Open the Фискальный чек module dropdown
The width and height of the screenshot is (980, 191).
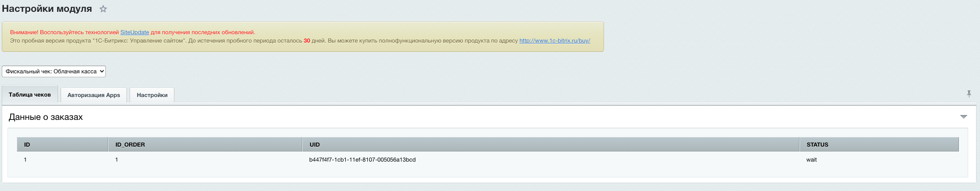(54, 71)
